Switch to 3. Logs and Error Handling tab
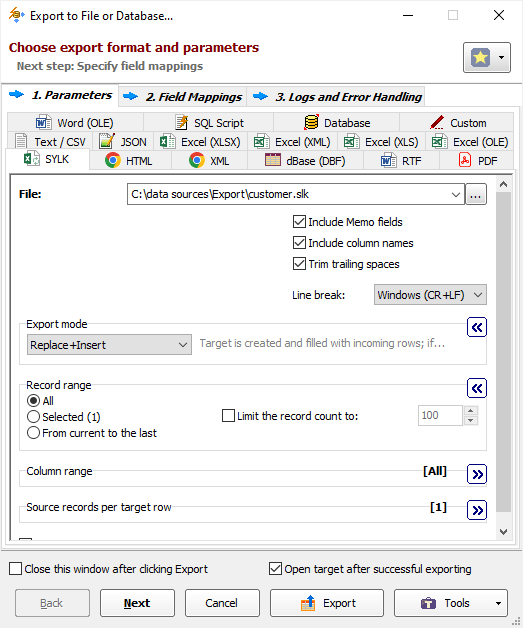This screenshot has width=523, height=628. pyautogui.click(x=336, y=97)
